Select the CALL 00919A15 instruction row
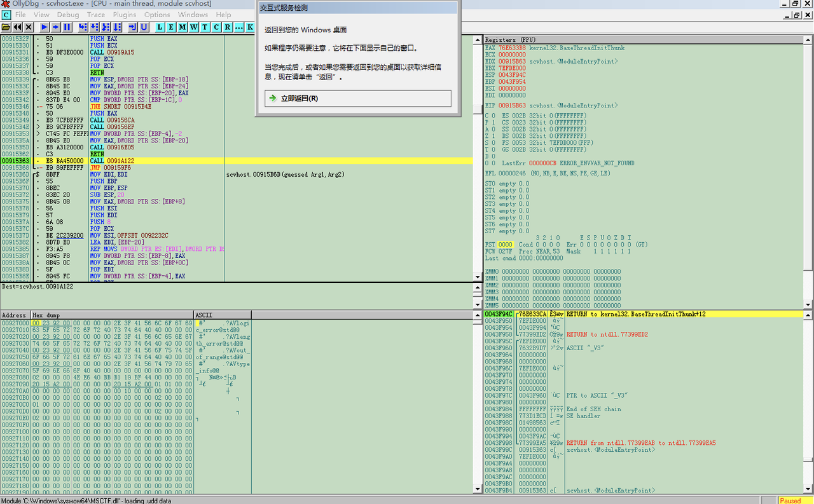The width and height of the screenshot is (814, 504). pos(237,52)
